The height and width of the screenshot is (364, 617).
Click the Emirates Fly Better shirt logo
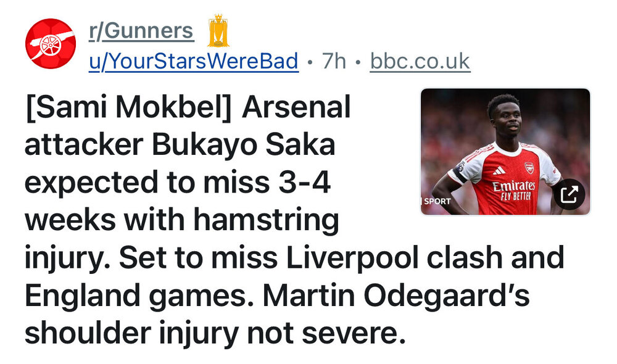[513, 189]
